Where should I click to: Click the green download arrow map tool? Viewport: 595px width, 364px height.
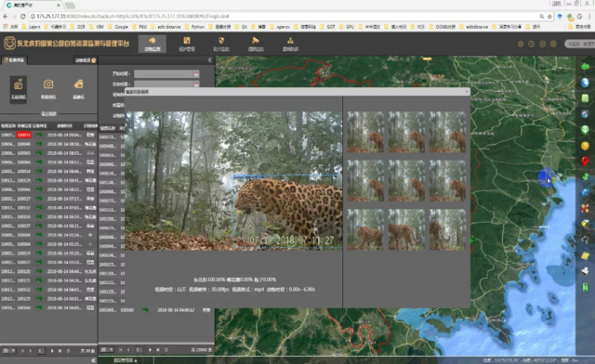(585, 130)
